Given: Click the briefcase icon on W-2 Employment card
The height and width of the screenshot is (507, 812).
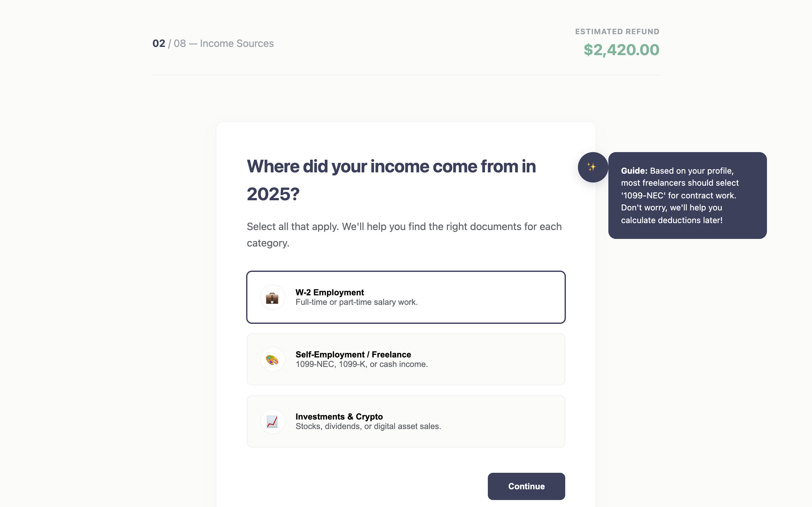Looking at the screenshot, I should pos(272,297).
